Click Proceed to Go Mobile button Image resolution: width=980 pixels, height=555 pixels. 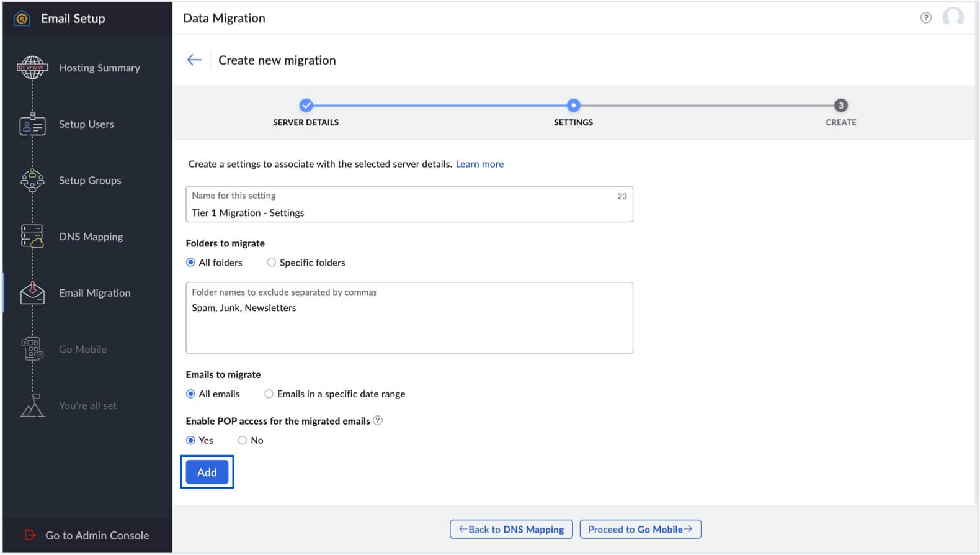(x=640, y=530)
